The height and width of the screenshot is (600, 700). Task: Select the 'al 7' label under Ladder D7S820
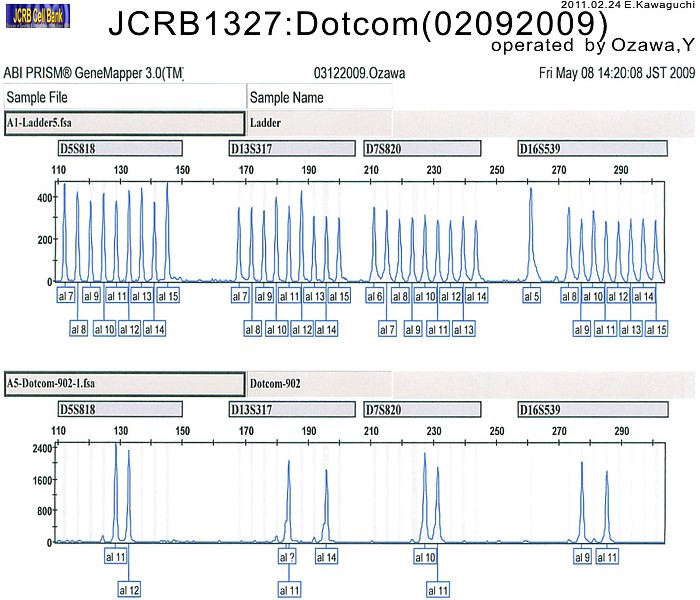click(387, 329)
